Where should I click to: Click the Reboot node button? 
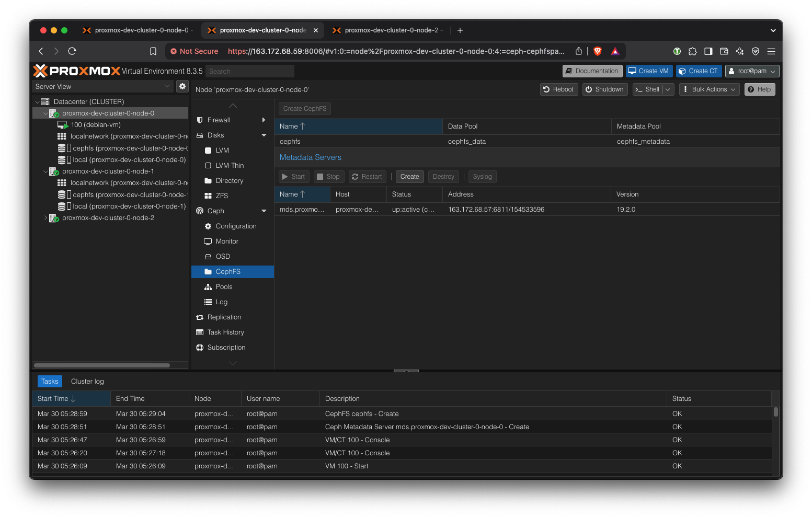(x=558, y=89)
